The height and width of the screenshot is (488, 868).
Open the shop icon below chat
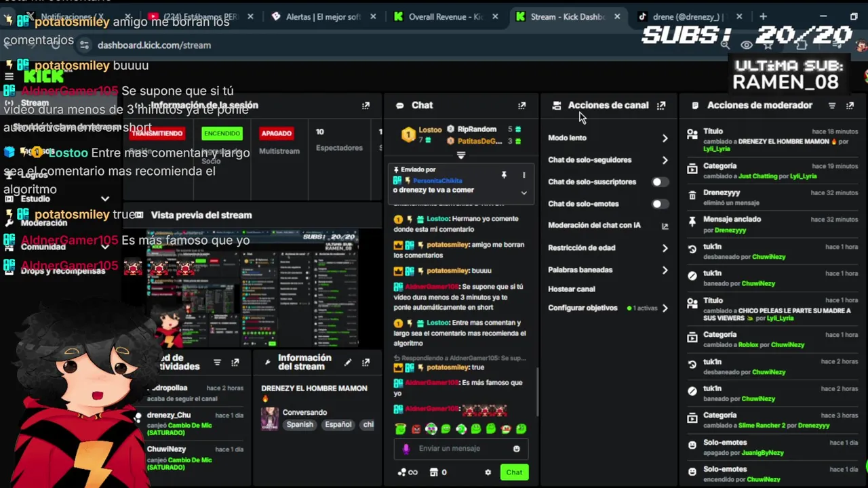[434, 472]
